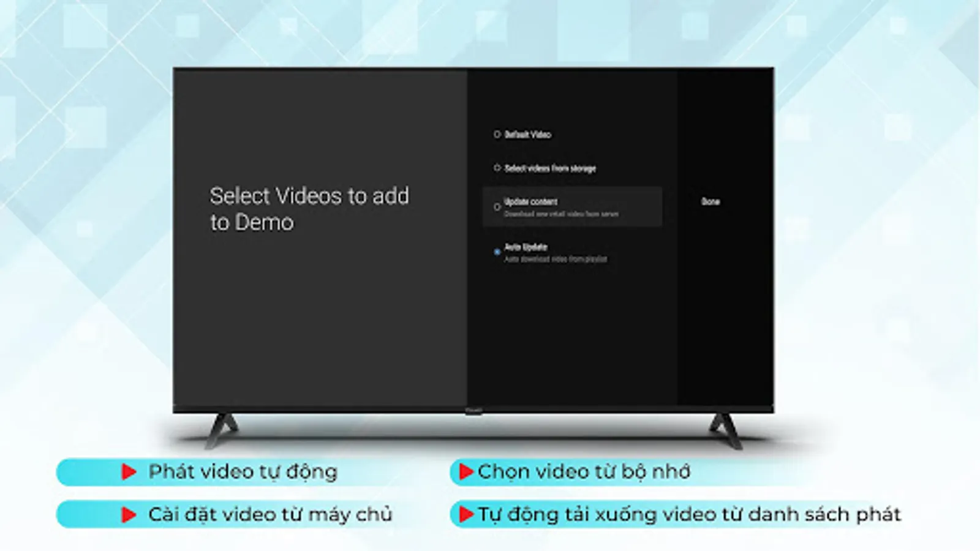Click the red play icon beside "Chọn video từ bộ nhớ"
Screen dimensions: 980x551
pos(466,471)
